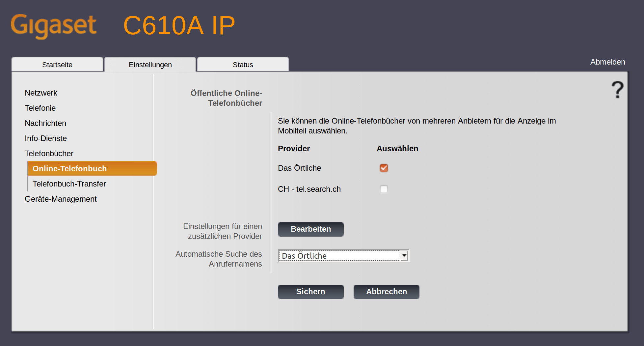Screen dimensions: 644x346
Task: Enable the CH - tel.search.ch checkbox
Action: click(384, 189)
